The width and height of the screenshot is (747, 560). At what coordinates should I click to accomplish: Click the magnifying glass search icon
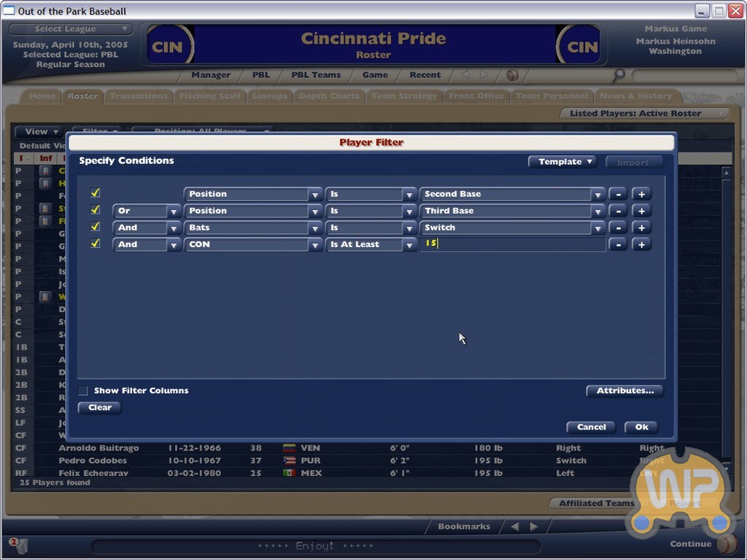click(x=619, y=74)
